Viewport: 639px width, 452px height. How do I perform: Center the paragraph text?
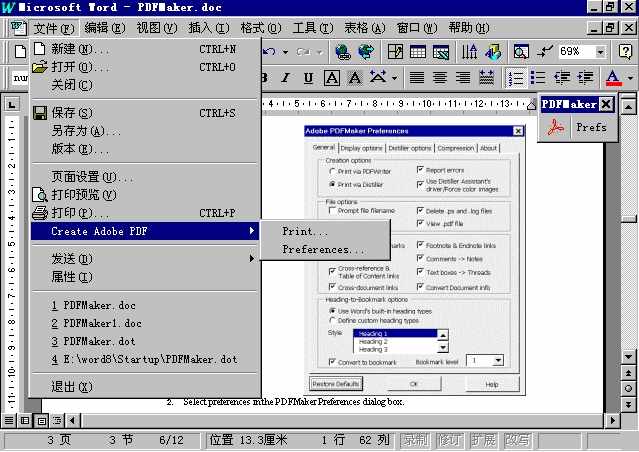440,77
